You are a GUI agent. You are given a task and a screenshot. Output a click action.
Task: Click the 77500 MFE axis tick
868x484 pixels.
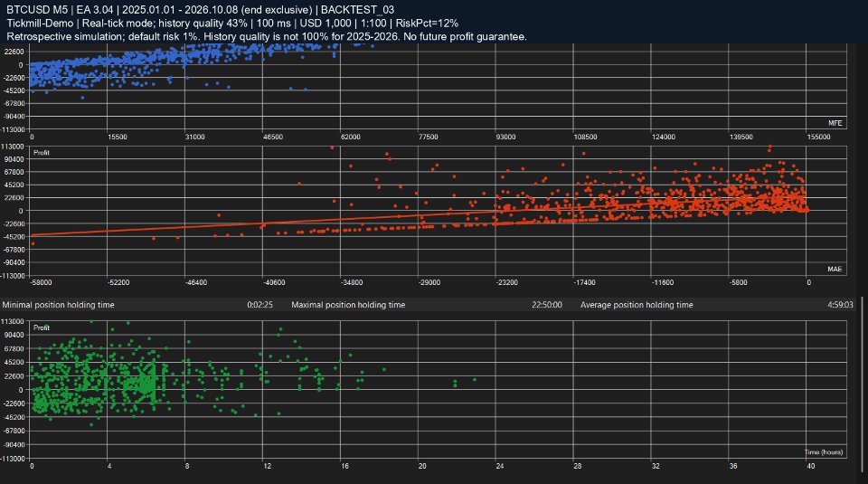428,137
